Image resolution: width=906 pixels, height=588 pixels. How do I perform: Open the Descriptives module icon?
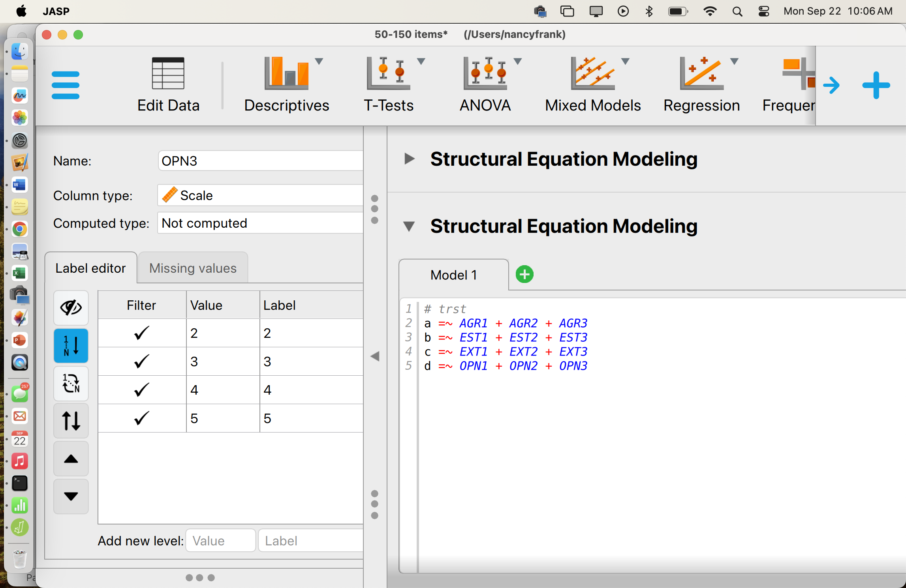pyautogui.click(x=287, y=74)
